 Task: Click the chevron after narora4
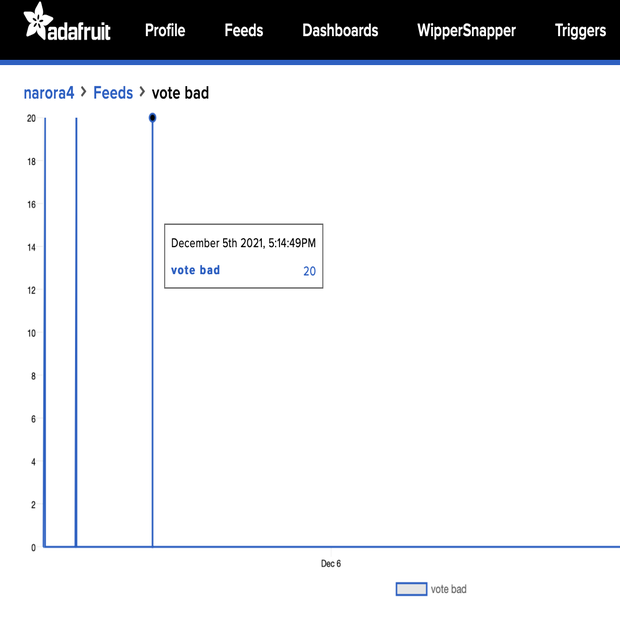click(x=84, y=93)
